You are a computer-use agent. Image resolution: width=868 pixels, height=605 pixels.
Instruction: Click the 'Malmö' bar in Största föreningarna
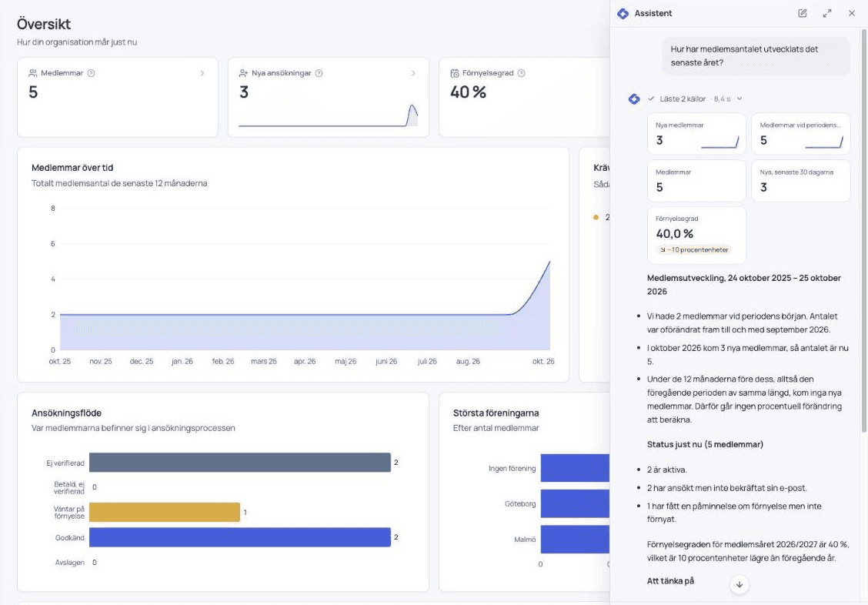tap(575, 539)
